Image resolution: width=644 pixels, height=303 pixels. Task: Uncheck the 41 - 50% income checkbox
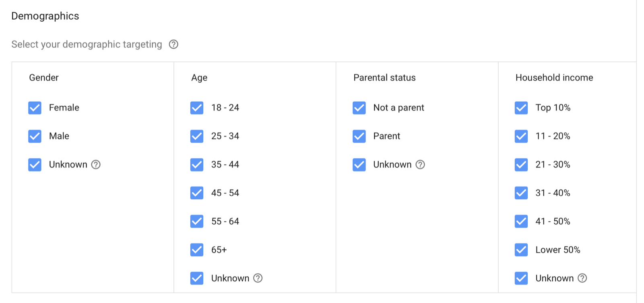(x=521, y=221)
